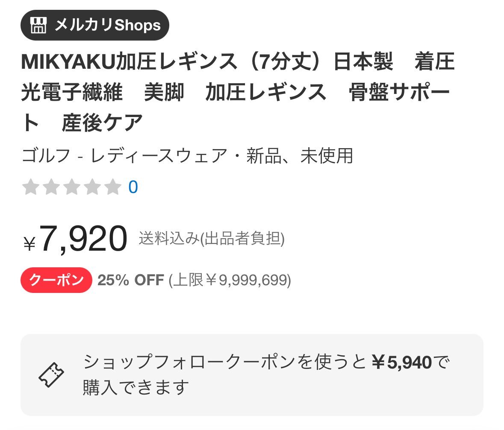Click the coupon ticket icon
The image size is (504, 430).
[51, 375]
